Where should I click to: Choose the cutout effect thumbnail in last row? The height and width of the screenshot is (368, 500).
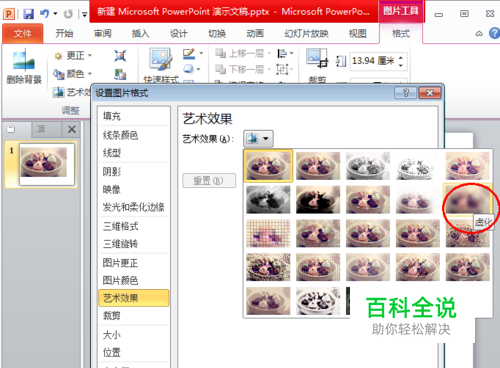268,301
